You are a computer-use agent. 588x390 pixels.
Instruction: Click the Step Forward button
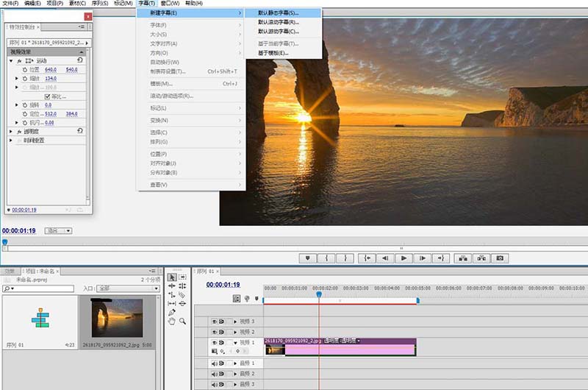pyautogui.click(x=422, y=258)
